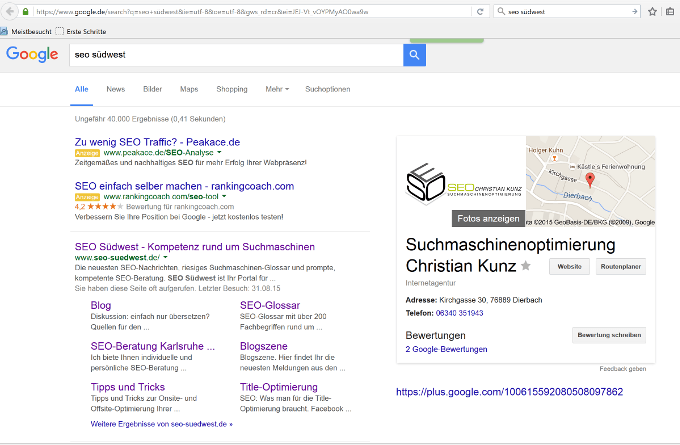Viewport: 680px width, 445px height.
Task: Click the green padlock security icon
Action: point(26,12)
